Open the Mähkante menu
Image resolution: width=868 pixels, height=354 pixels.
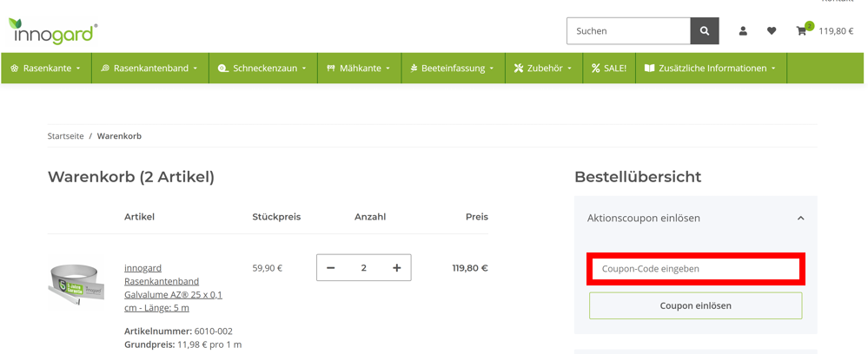(x=359, y=69)
